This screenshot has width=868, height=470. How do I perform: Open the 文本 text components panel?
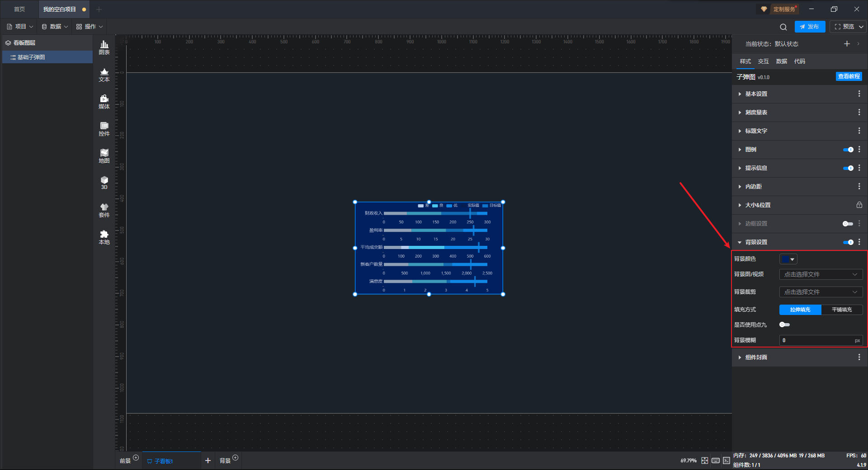tap(104, 75)
